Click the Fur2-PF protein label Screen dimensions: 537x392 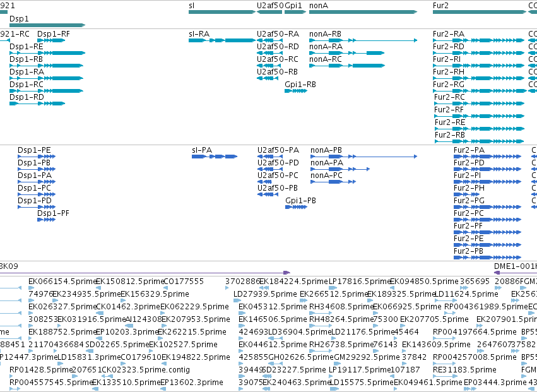(x=468, y=227)
